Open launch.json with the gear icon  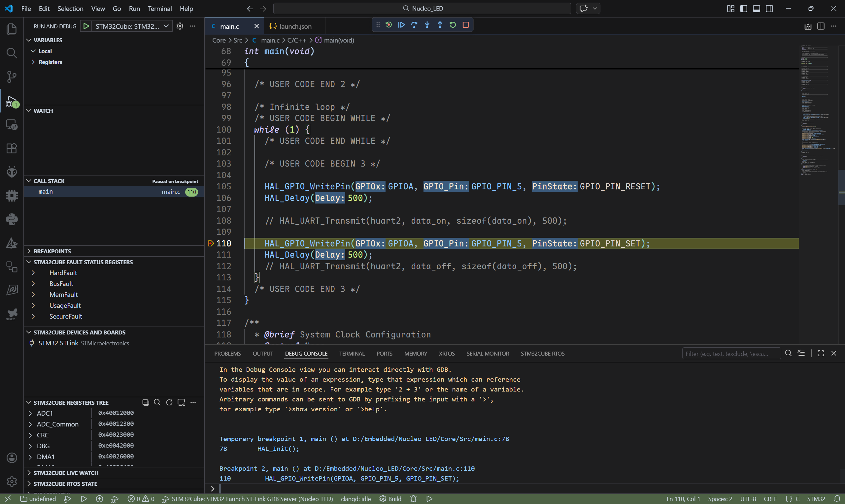180,26
